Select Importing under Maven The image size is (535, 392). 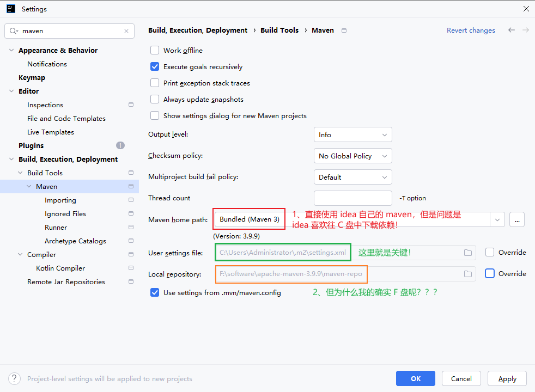(x=60, y=200)
